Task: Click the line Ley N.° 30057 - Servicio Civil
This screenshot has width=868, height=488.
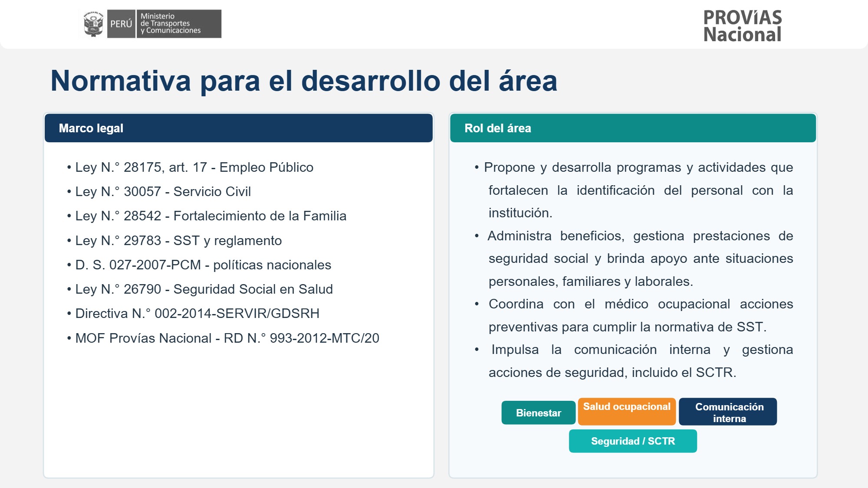Action: click(159, 191)
